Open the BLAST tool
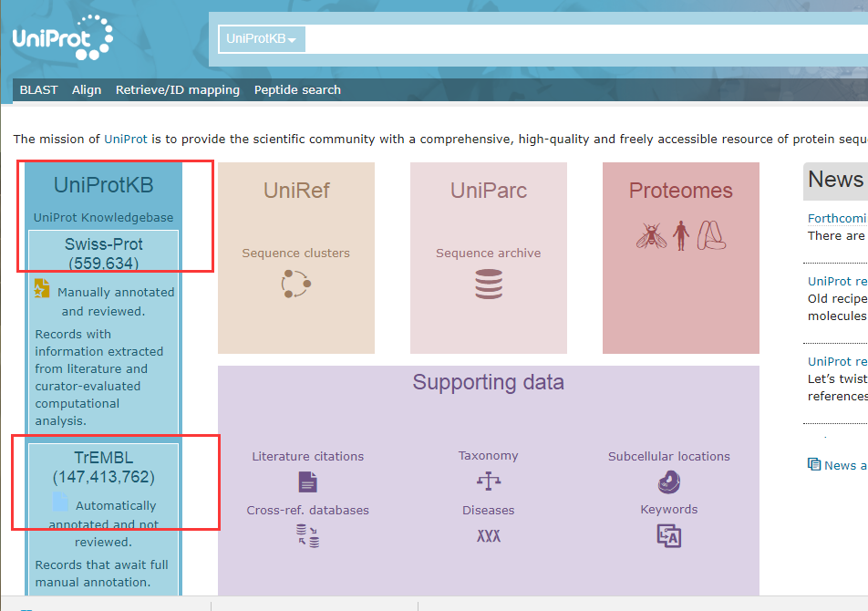This screenshot has height=611, width=868. click(38, 89)
